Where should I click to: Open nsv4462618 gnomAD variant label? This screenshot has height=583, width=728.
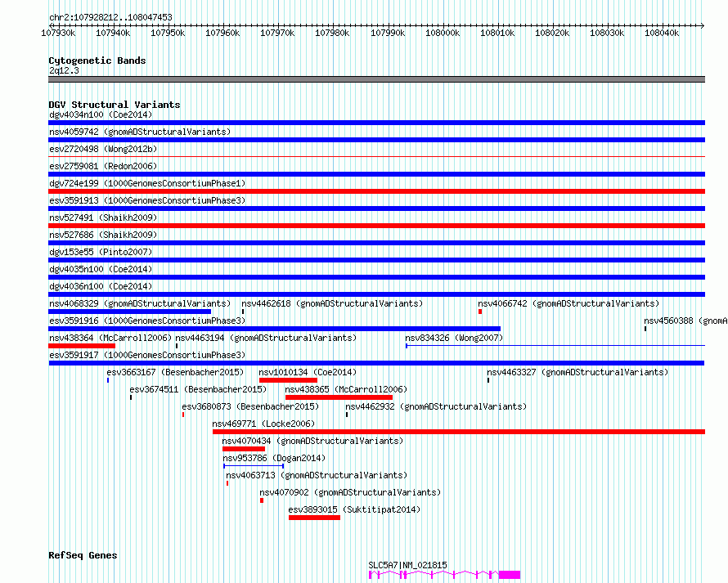pos(332,303)
